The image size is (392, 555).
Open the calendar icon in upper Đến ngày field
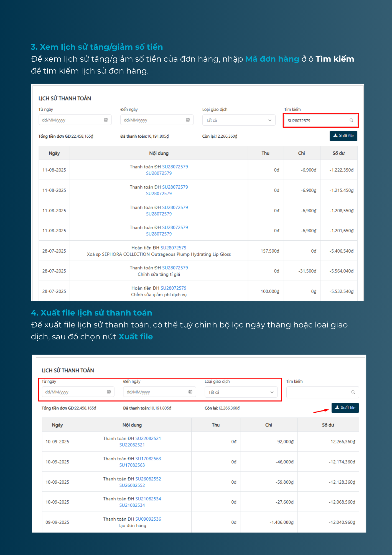188,120
